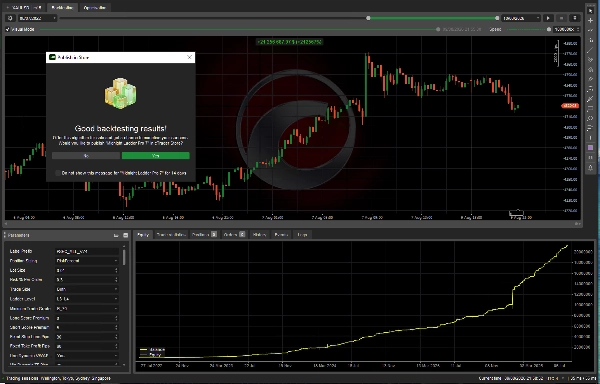Open the Trade Side dropdown
The width and height of the screenshot is (600, 384).
click(x=87, y=290)
